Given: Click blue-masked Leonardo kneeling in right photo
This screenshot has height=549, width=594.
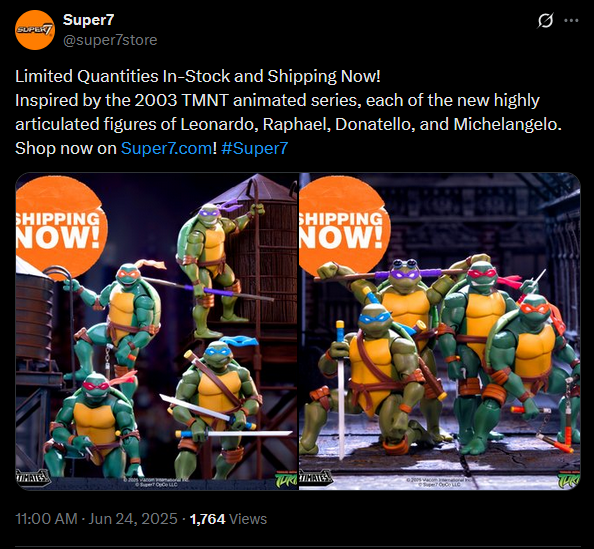Looking at the screenshot, I should click(373, 379).
